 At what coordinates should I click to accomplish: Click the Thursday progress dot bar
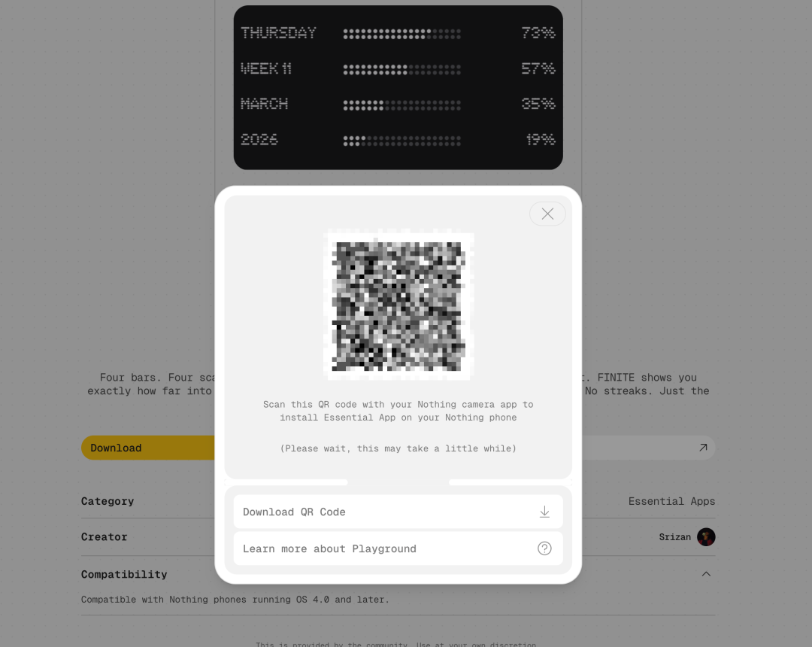401,34
